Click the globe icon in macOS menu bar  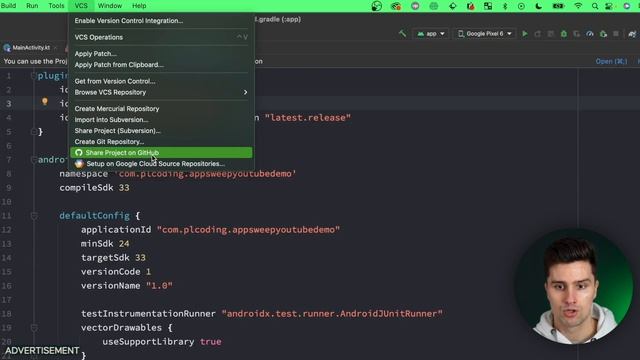[433, 6]
